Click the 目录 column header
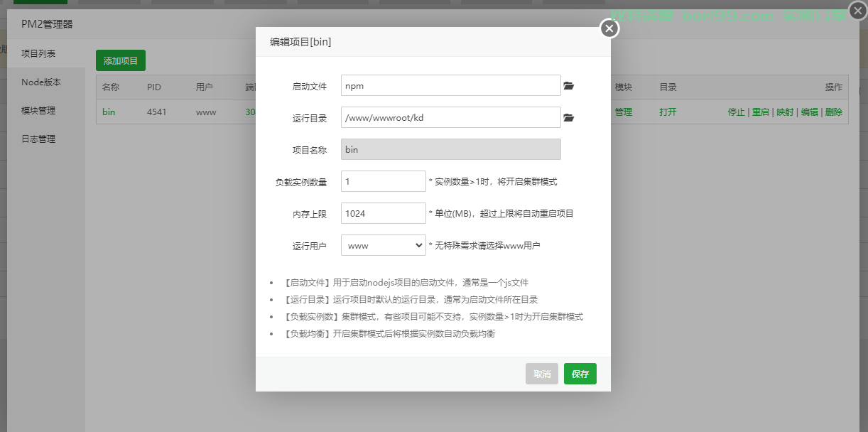This screenshot has height=432, width=868. (x=668, y=87)
